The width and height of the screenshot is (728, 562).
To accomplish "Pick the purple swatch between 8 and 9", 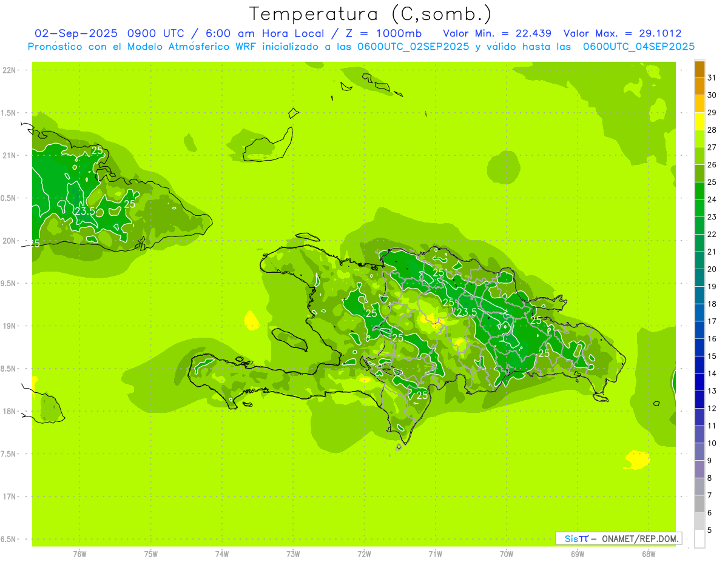I will coord(699,469).
